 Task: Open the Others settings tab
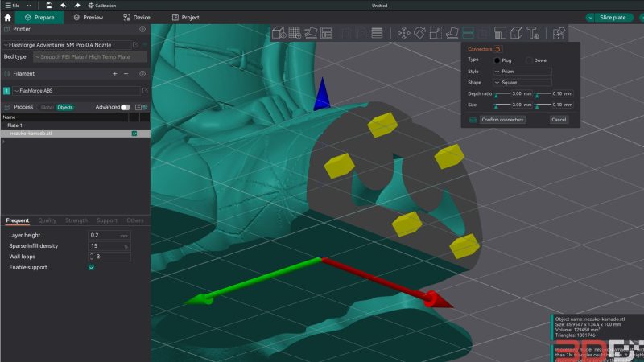click(x=135, y=220)
